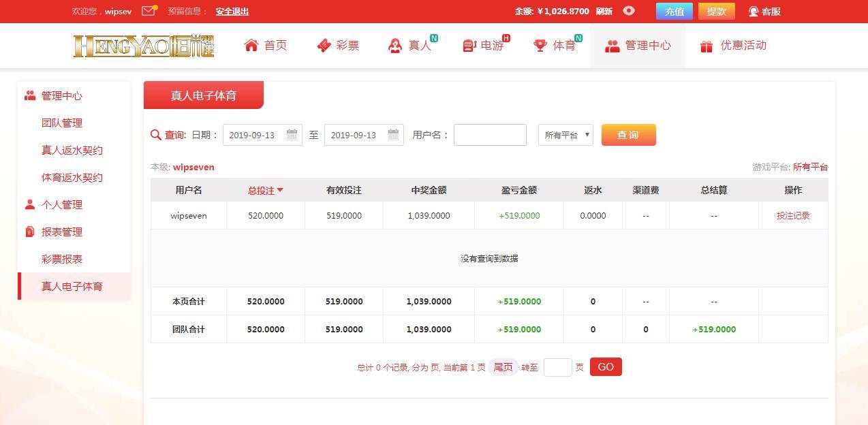Open the 管理中心 navigation item

[638, 46]
